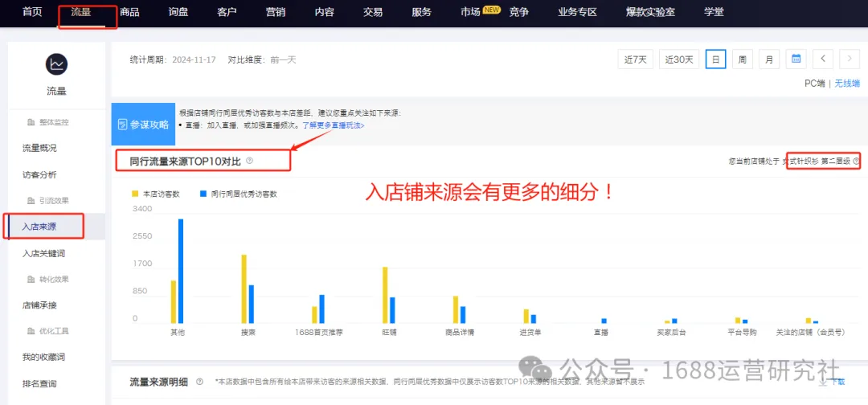This screenshot has height=405, width=868.
Task: Switch to 无线端 view
Action: pyautogui.click(x=848, y=84)
